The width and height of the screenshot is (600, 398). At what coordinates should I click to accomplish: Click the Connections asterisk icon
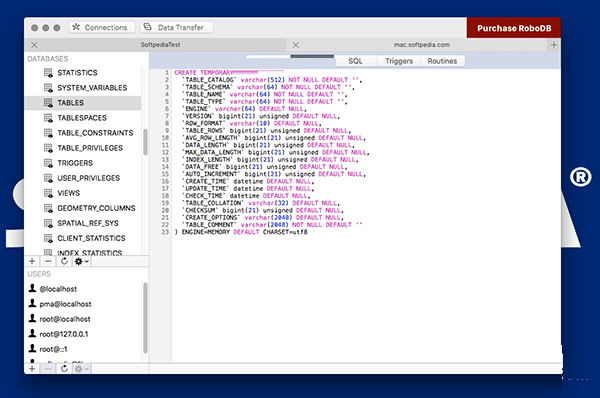click(x=76, y=27)
